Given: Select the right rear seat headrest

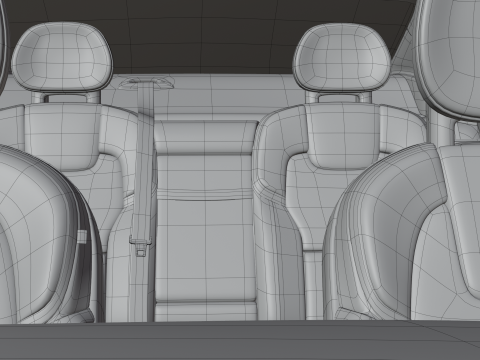Looking at the screenshot, I should 342,57.
